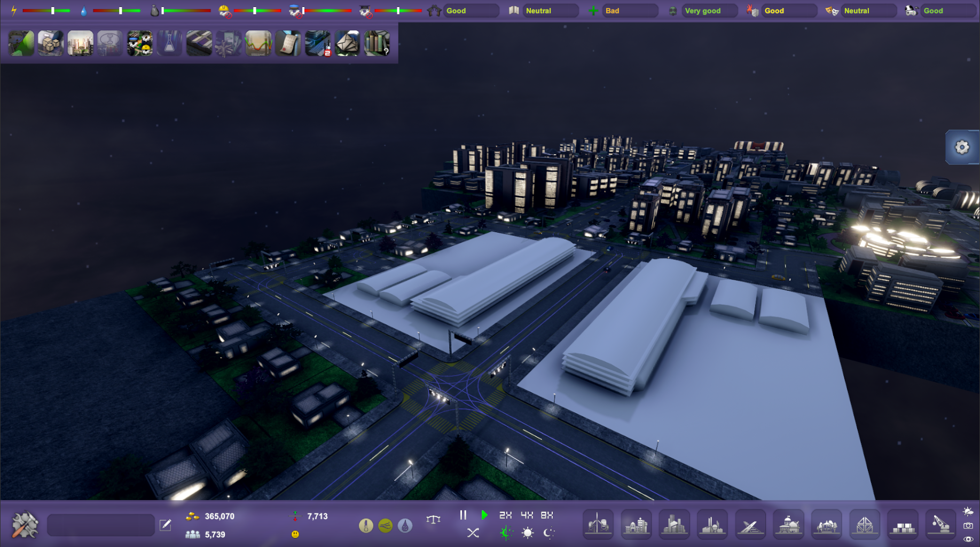The image size is (980, 547).
Task: Open the wrench and hammer tools menu
Action: point(25,525)
